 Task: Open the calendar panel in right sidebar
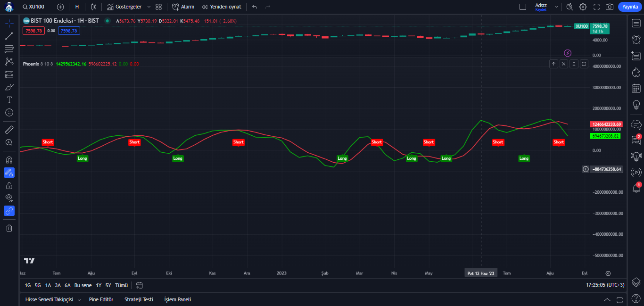point(636,88)
